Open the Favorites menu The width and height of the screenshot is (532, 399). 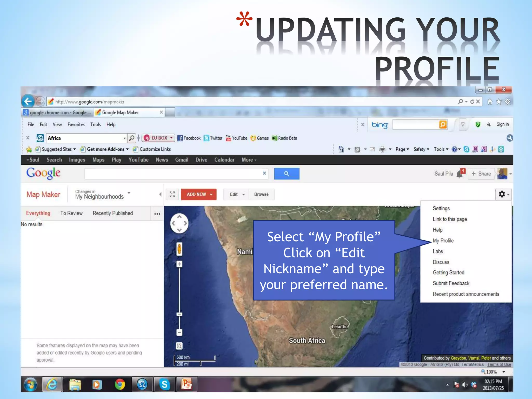click(x=76, y=124)
